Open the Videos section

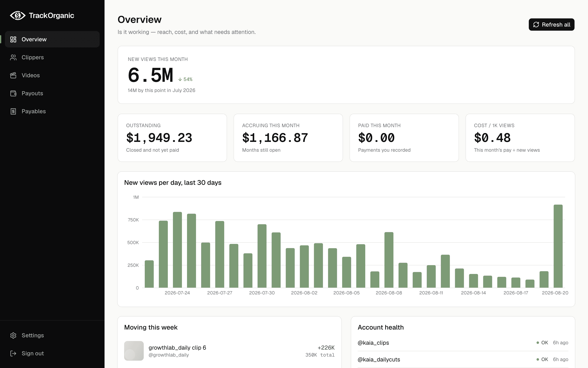coord(52,75)
